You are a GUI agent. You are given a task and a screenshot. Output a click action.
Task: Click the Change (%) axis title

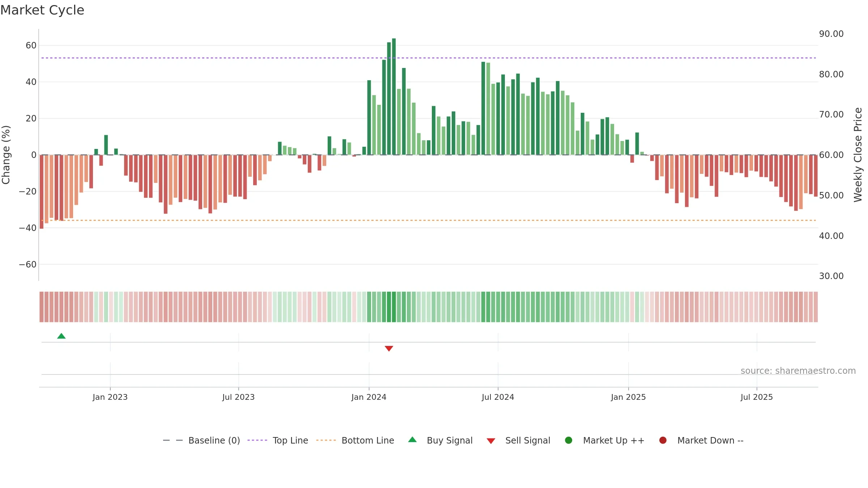(6, 155)
